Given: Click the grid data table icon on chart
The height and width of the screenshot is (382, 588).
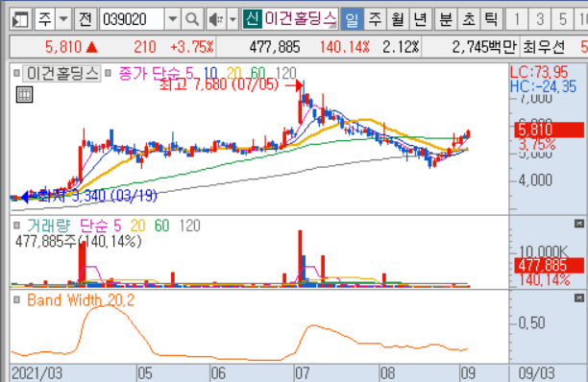Looking at the screenshot, I should click(24, 94).
